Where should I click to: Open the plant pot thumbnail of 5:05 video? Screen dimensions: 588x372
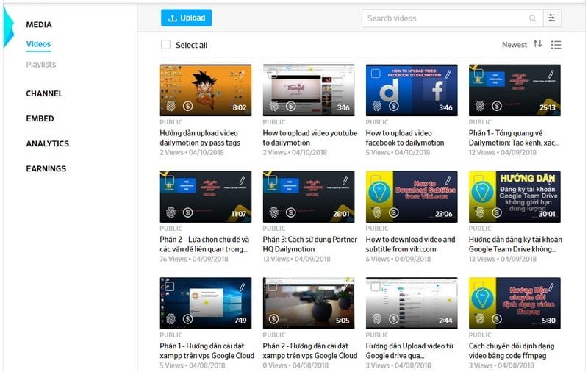coord(309,303)
